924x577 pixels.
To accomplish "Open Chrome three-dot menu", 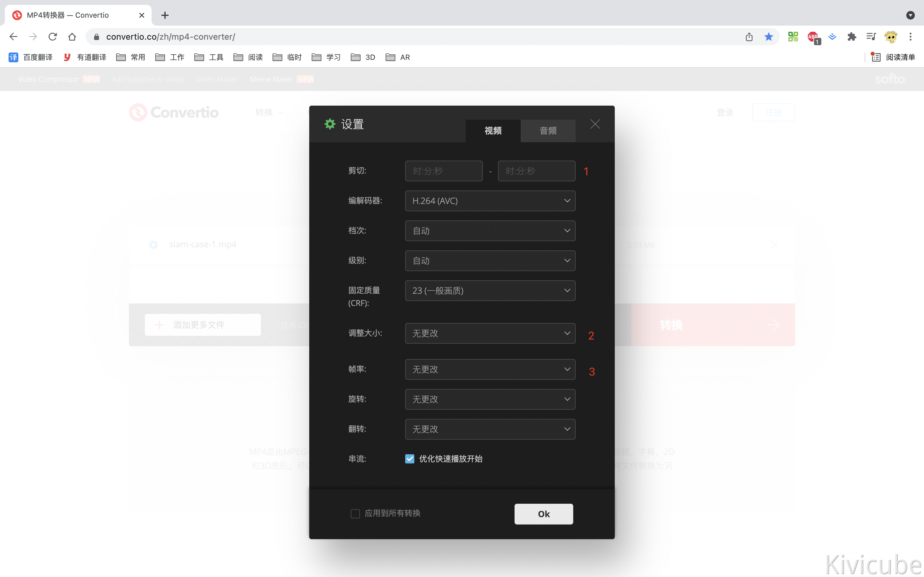I will coord(910,37).
